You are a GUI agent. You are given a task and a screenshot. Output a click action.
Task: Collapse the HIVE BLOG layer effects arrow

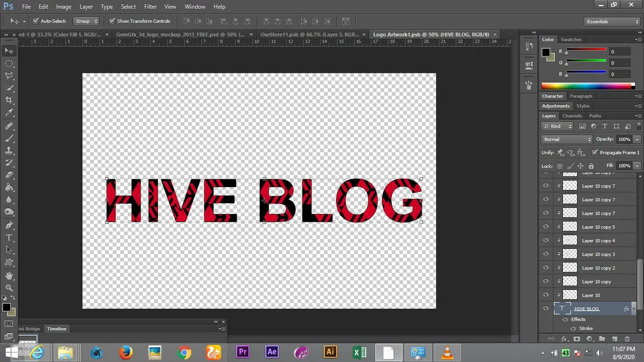pos(633,309)
